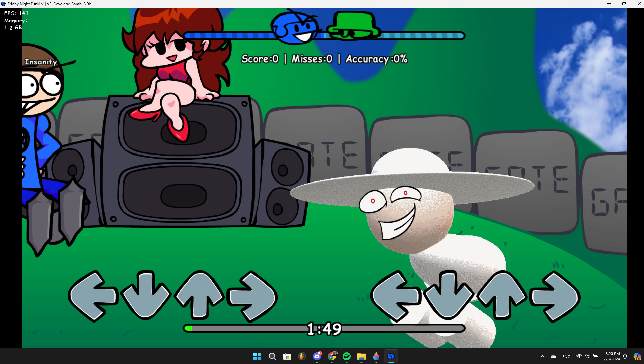This screenshot has height=364, width=644.
Task: Open FL Studio from the taskbar
Action: pyautogui.click(x=302, y=356)
